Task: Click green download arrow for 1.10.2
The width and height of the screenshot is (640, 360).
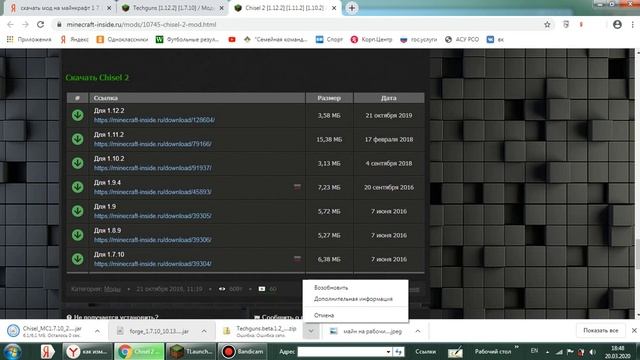Action: (78, 163)
